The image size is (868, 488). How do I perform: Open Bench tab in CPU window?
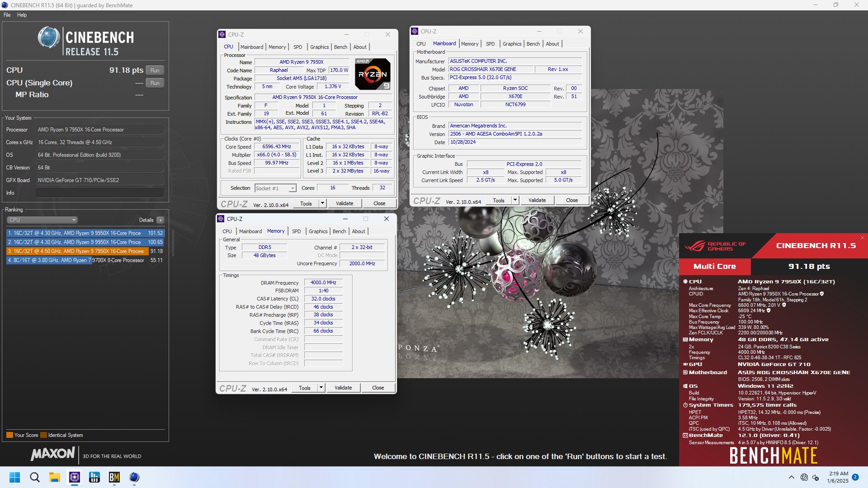point(341,47)
